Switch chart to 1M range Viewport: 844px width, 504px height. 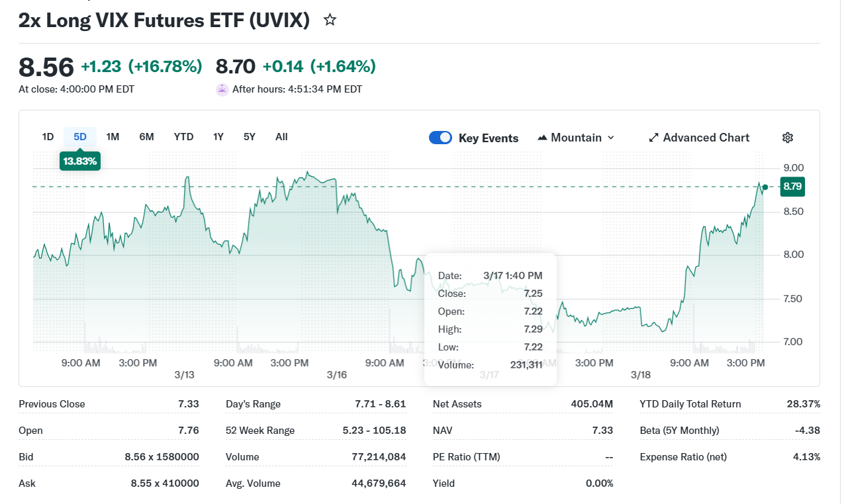(x=113, y=137)
